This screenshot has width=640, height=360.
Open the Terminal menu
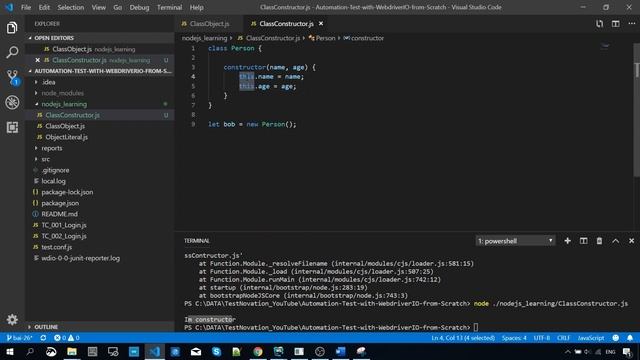click(x=169, y=7)
